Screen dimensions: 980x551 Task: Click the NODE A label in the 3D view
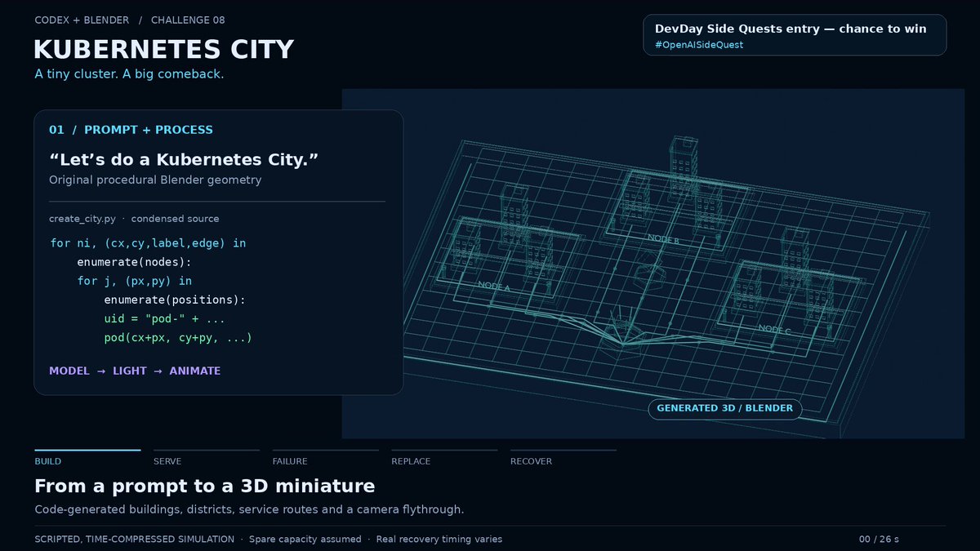pyautogui.click(x=493, y=287)
